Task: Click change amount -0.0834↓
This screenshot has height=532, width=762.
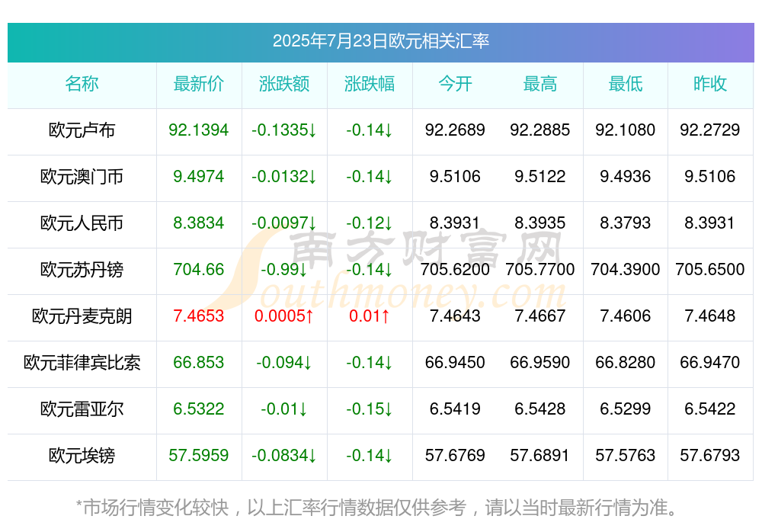Action: 283,456
